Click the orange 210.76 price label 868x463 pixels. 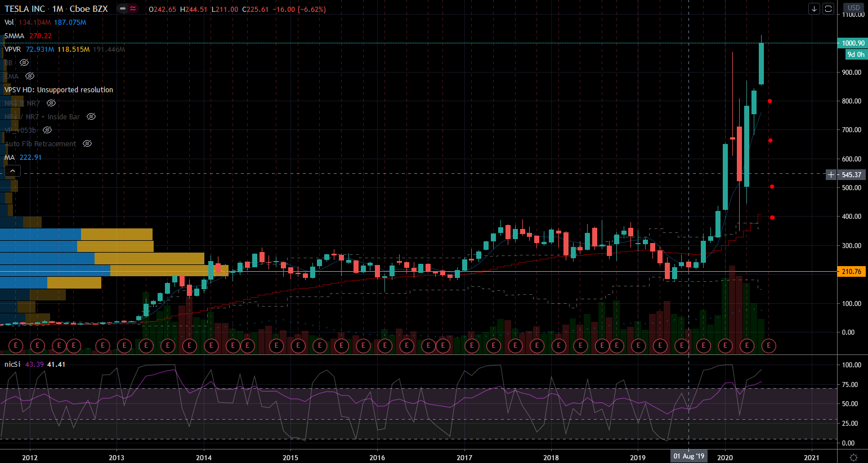851,271
